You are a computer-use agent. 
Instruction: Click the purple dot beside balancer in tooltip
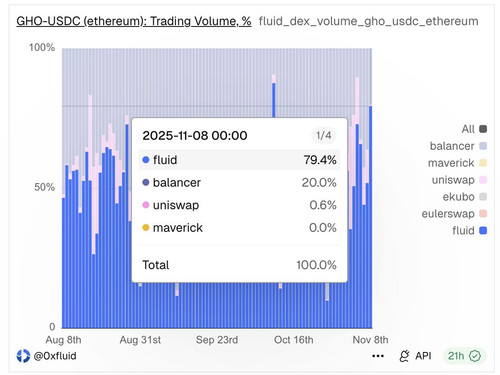tap(146, 183)
